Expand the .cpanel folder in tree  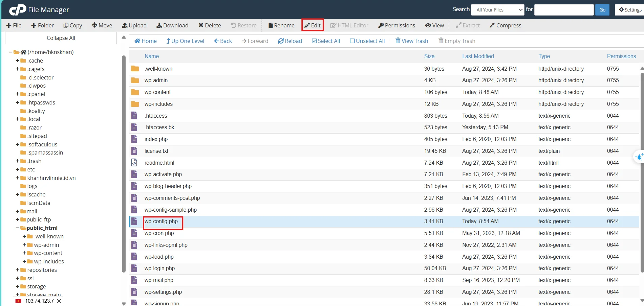click(x=17, y=94)
